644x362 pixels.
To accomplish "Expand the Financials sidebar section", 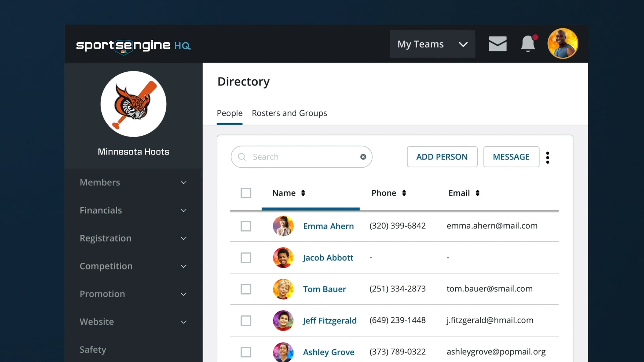I will (x=133, y=210).
